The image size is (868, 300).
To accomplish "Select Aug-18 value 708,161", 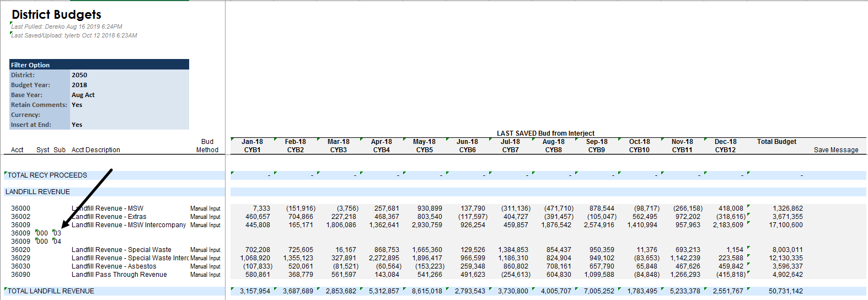I will pos(559,266).
